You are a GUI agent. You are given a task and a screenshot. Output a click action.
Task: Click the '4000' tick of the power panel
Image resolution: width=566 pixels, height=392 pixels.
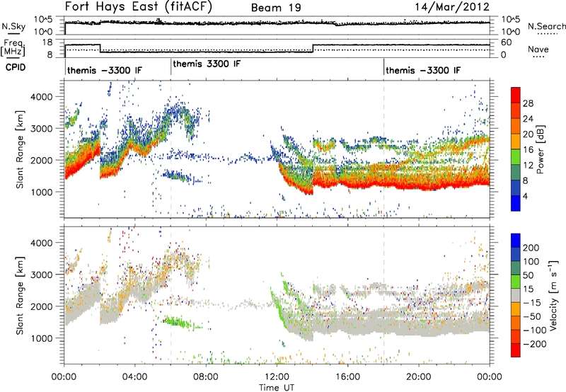(x=41, y=97)
